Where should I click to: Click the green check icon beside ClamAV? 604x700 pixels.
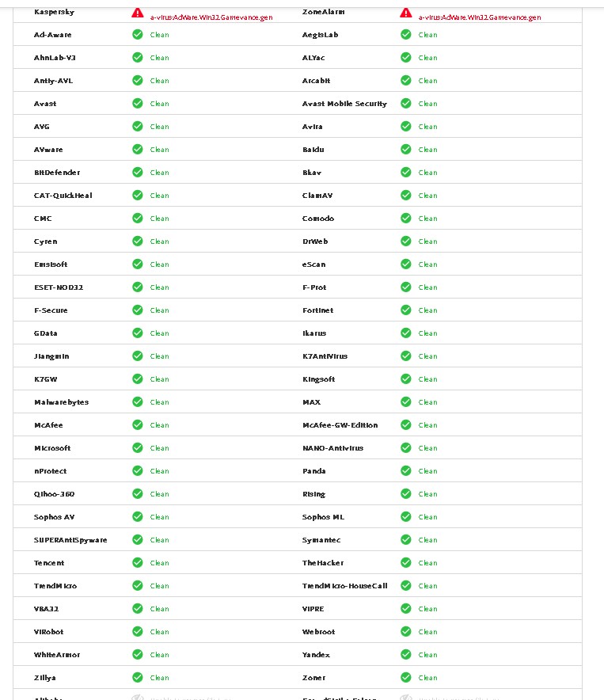coord(406,195)
